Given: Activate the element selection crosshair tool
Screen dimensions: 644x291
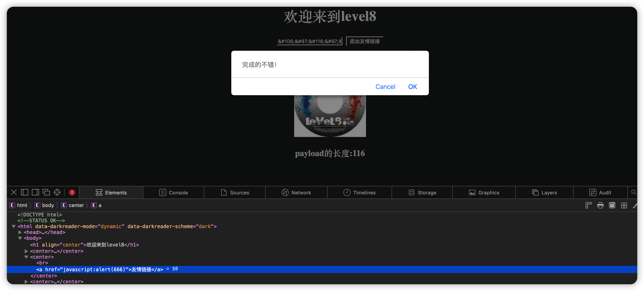Looking at the screenshot, I should [x=57, y=192].
